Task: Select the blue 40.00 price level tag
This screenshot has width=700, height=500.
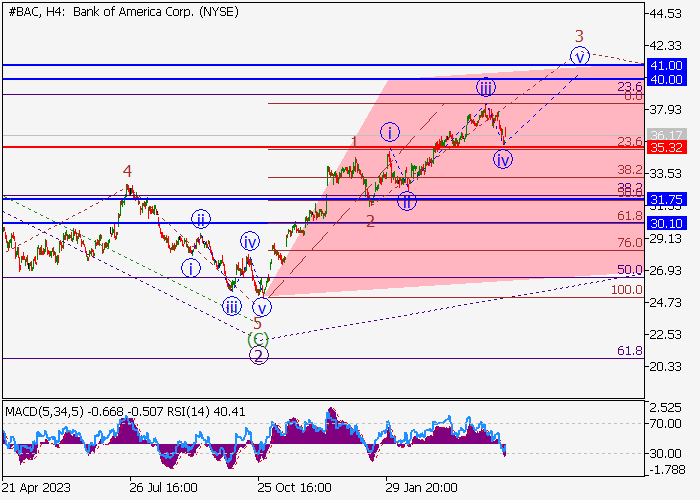Action: click(x=666, y=79)
